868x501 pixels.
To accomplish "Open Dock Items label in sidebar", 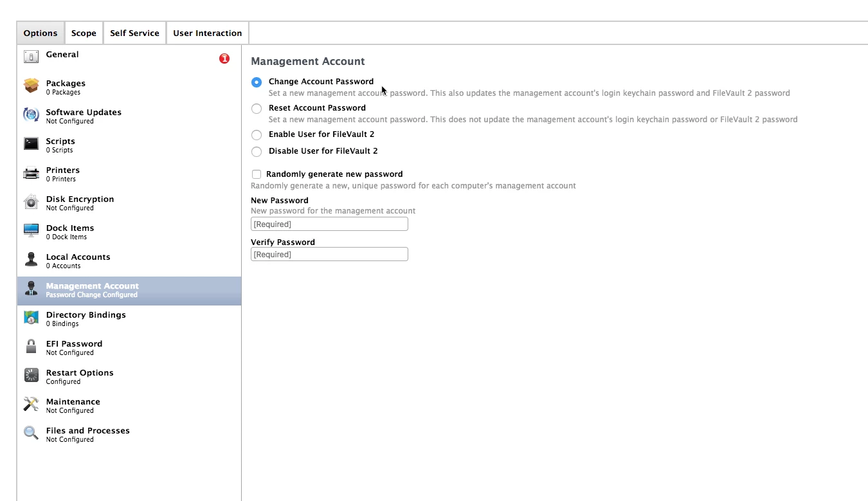I will point(70,228).
